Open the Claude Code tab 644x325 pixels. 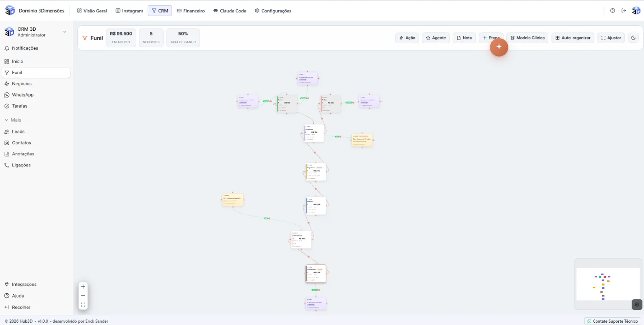coord(230,11)
